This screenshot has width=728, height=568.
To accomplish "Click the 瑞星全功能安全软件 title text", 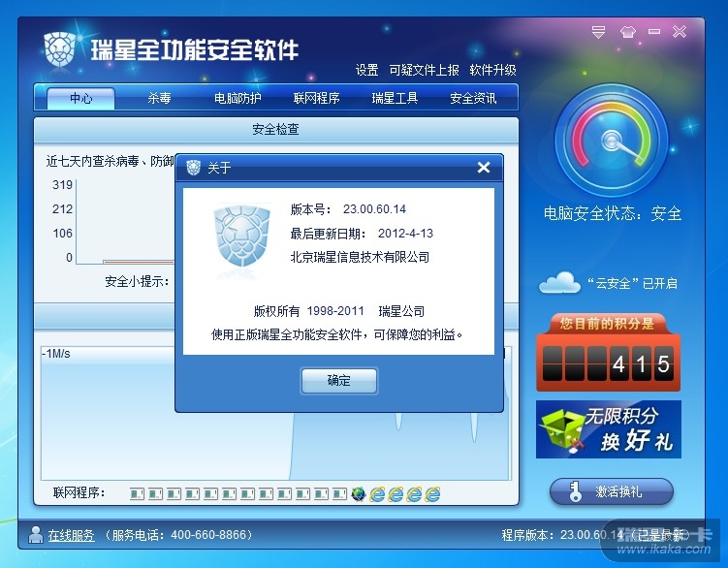I will pyautogui.click(x=194, y=50).
